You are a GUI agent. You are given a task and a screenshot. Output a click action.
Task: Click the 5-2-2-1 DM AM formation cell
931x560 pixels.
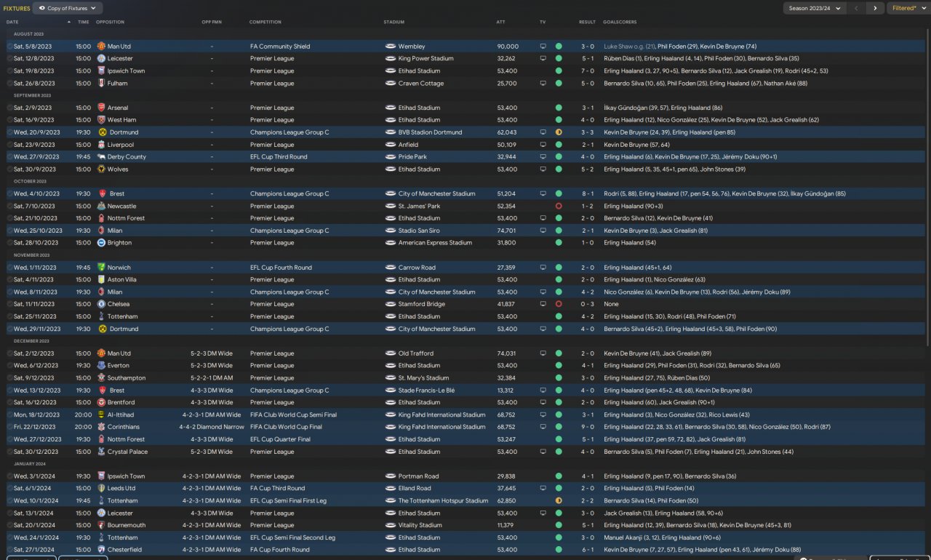(212, 378)
